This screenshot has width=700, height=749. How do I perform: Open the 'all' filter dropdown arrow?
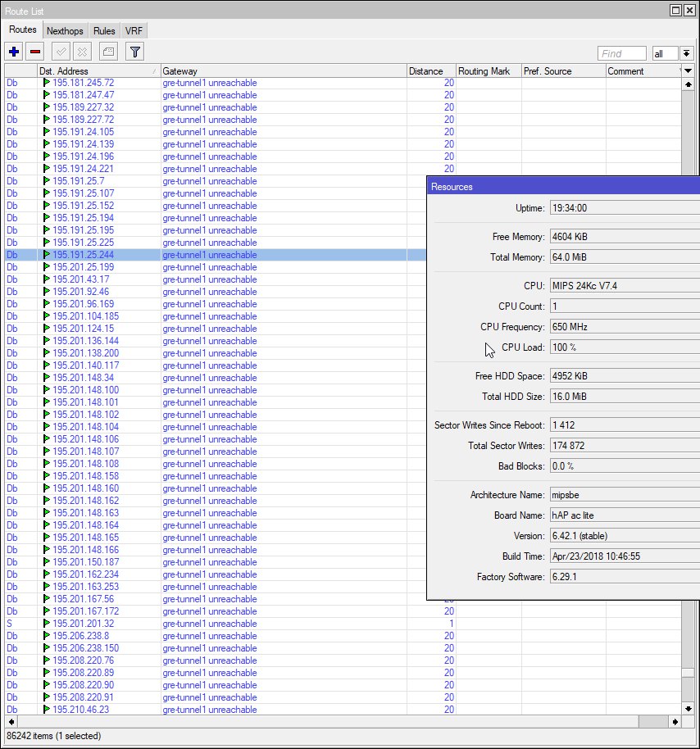coord(687,53)
